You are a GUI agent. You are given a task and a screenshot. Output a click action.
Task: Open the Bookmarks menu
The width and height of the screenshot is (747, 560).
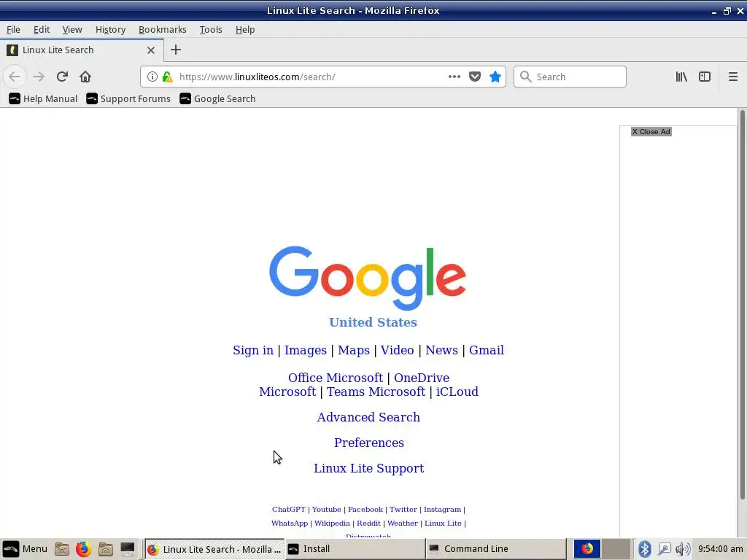(163, 29)
